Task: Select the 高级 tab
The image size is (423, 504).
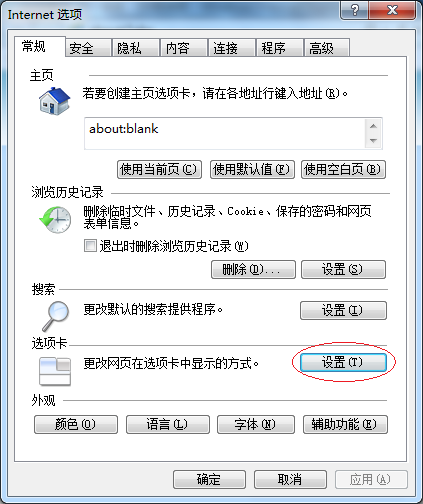Action: tap(327, 48)
